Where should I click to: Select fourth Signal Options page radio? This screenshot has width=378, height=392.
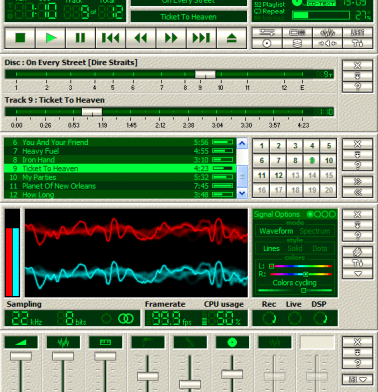coord(332,214)
